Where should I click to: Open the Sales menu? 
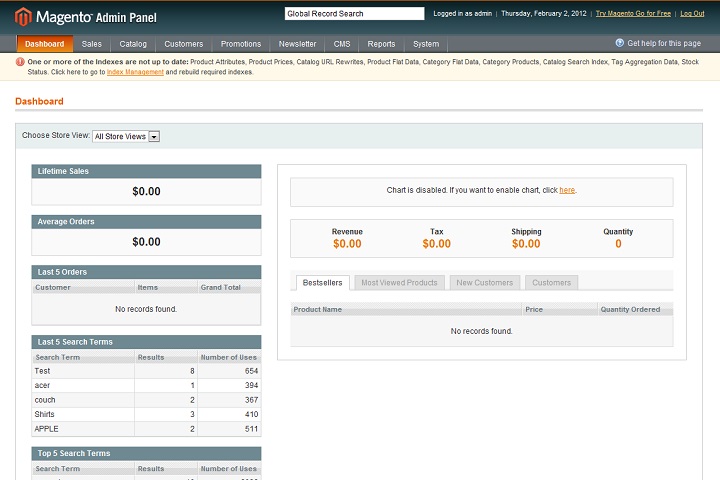(92, 44)
